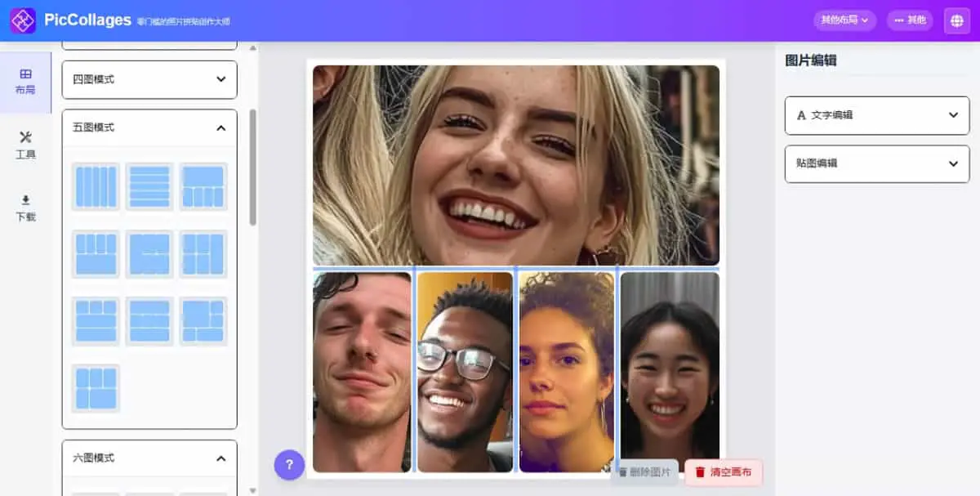This screenshot has height=496, width=980.
Task: Open the language globe menu
Action: coord(957,20)
